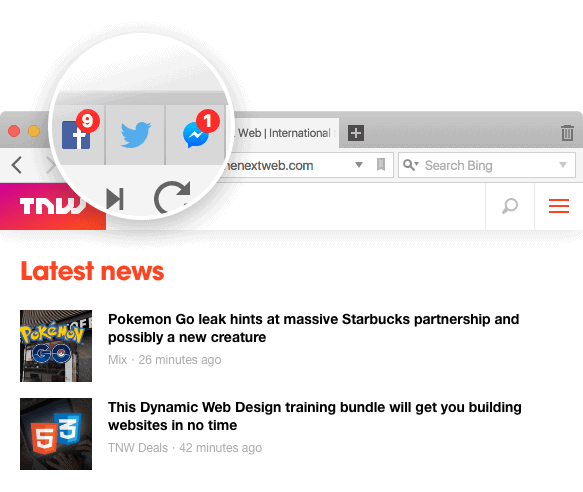Open the Dynamic Web Design bundle headline

click(315, 416)
